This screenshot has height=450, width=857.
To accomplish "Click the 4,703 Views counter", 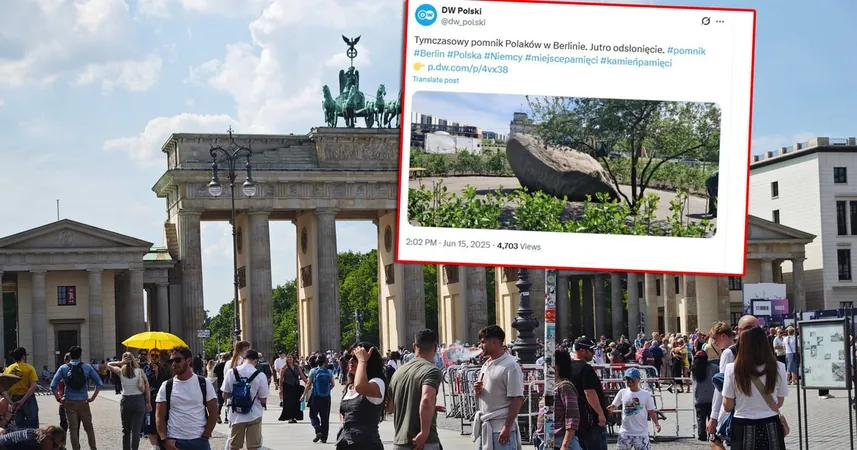I will click(x=519, y=246).
